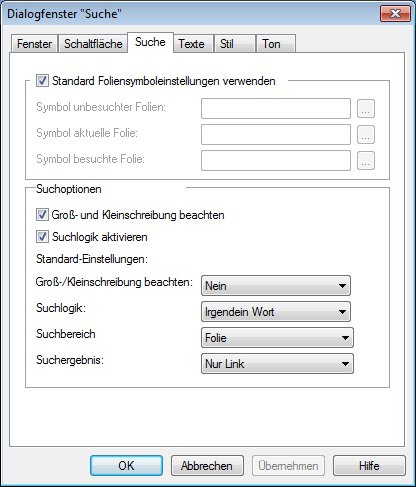Expand the Groß-/Kleinschreibung beachten dropdown
Viewport: 416px width, 487px height.
pyautogui.click(x=276, y=286)
